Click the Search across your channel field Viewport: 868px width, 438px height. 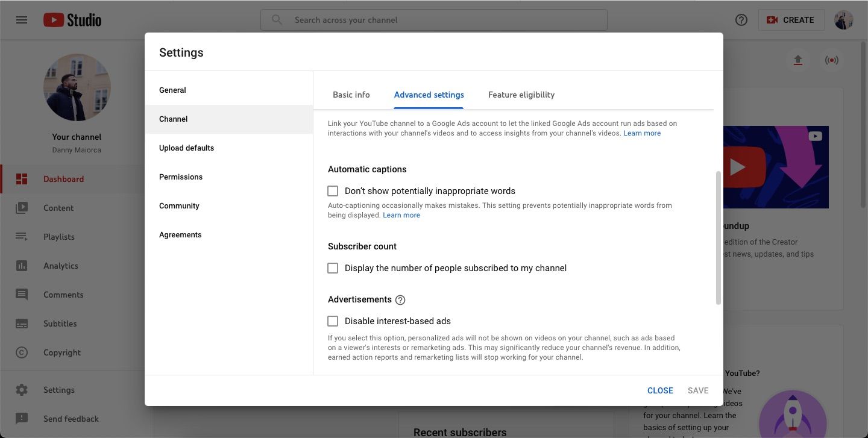[434, 20]
